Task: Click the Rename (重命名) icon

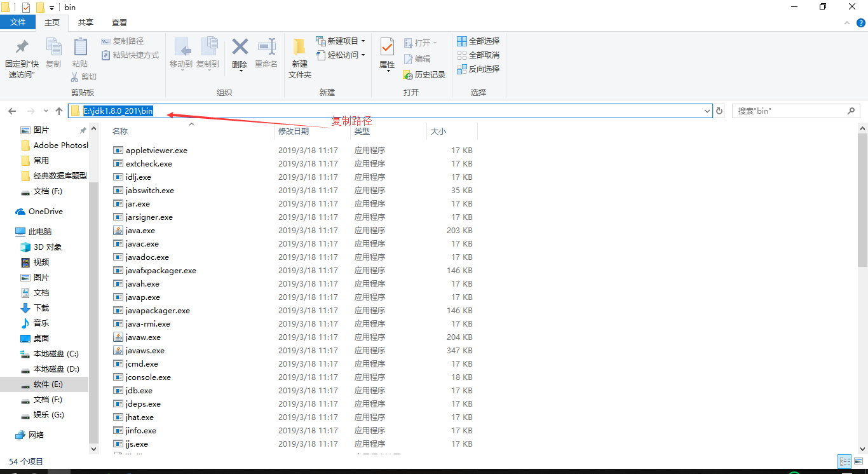Action: (x=266, y=46)
